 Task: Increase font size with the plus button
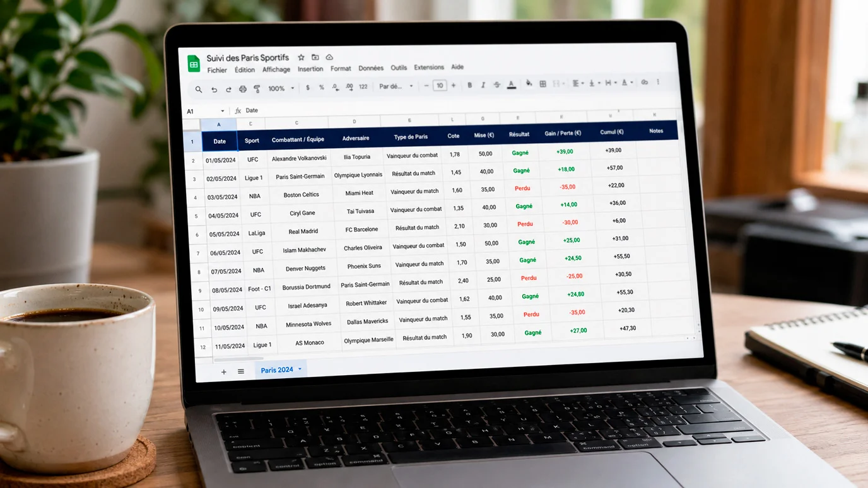point(453,85)
